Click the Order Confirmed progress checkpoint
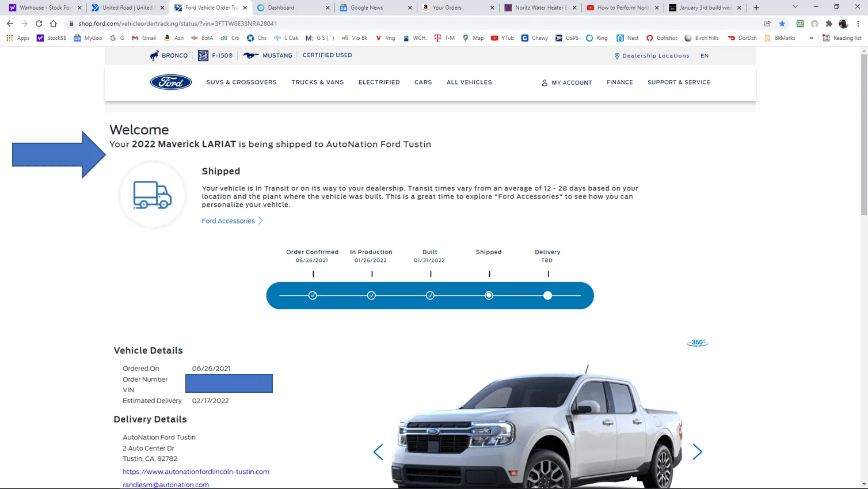 click(313, 295)
